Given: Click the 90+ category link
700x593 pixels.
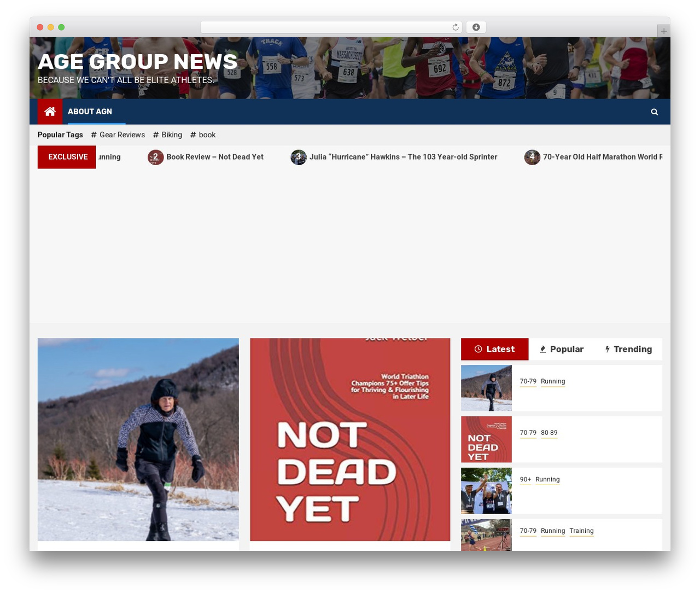Looking at the screenshot, I should pyautogui.click(x=525, y=480).
